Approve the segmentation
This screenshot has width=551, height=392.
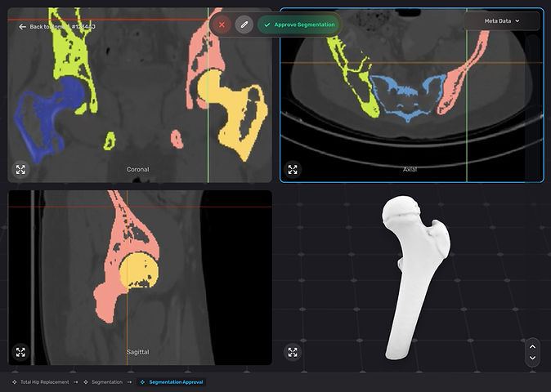[298, 24]
